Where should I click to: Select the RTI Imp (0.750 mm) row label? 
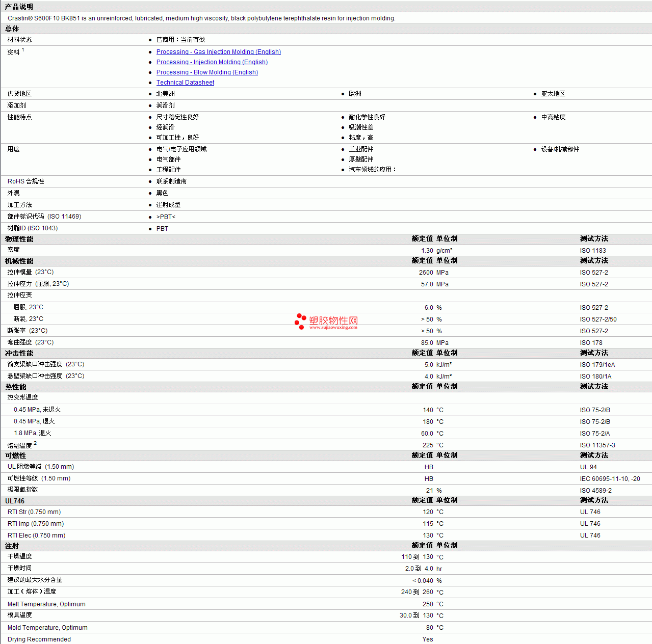click(36, 524)
